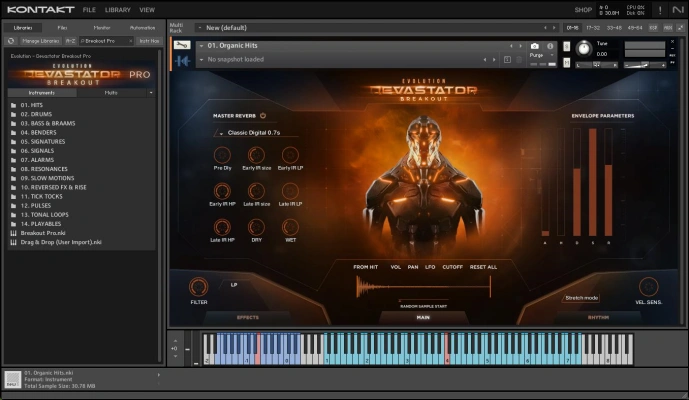The width and height of the screenshot is (689, 400).
Task: Open the 08. RESONANCES folder
Action: click(44, 169)
